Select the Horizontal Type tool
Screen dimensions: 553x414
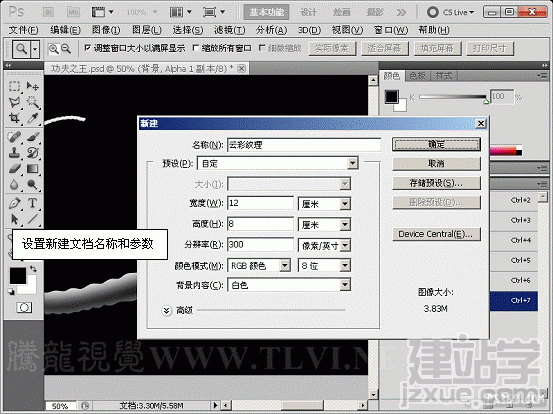coord(32,203)
